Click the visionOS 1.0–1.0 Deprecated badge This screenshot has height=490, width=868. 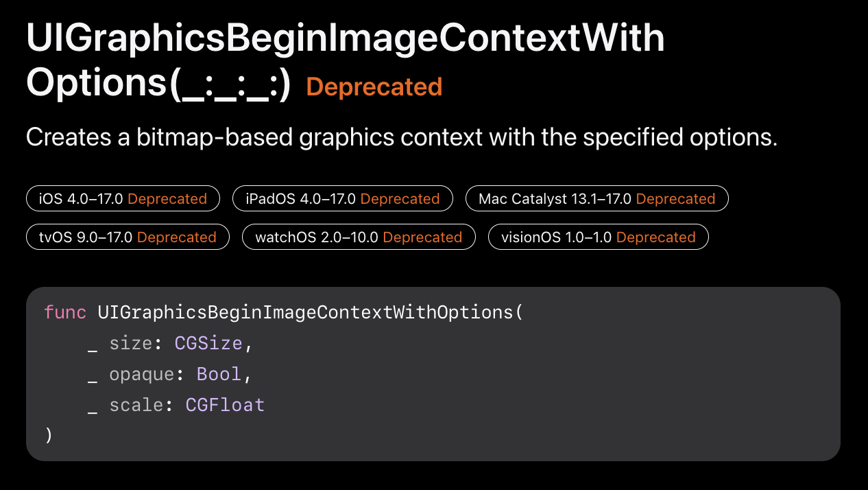pyautogui.click(x=599, y=237)
